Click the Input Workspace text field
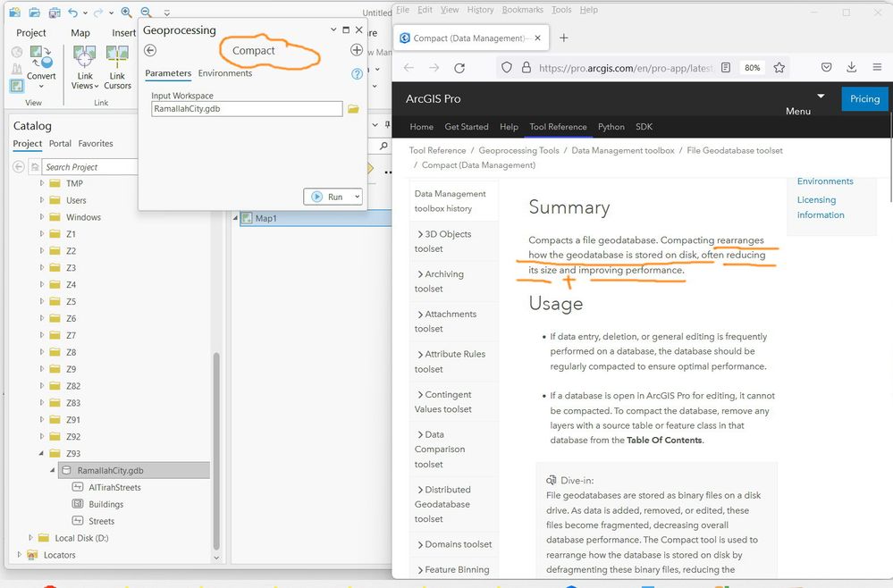 (247, 109)
